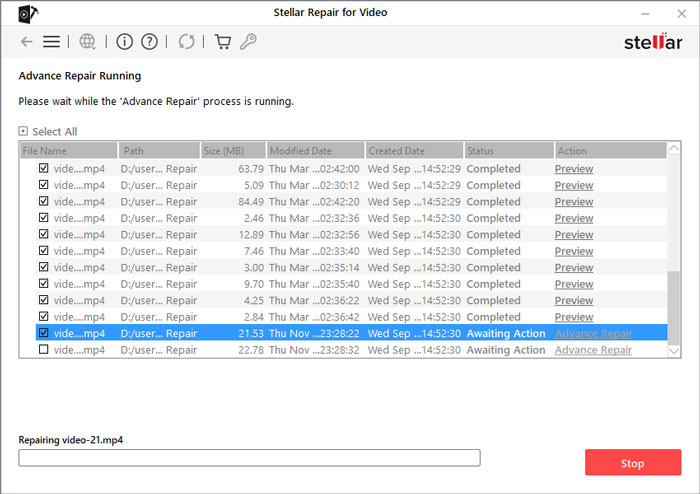700x494 pixels.
Task: Click the globe language icon
Action: coord(88,42)
